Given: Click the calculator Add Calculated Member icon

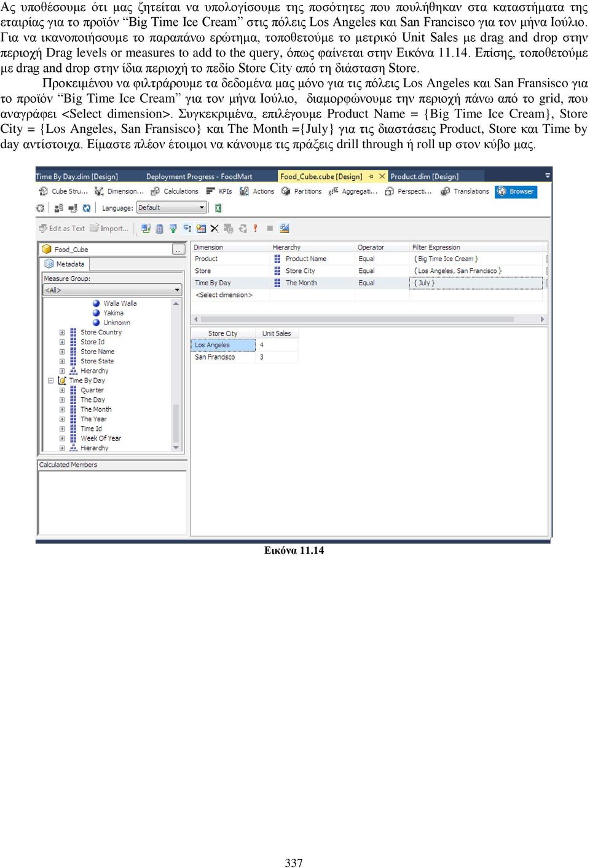Looking at the screenshot, I should (159, 229).
